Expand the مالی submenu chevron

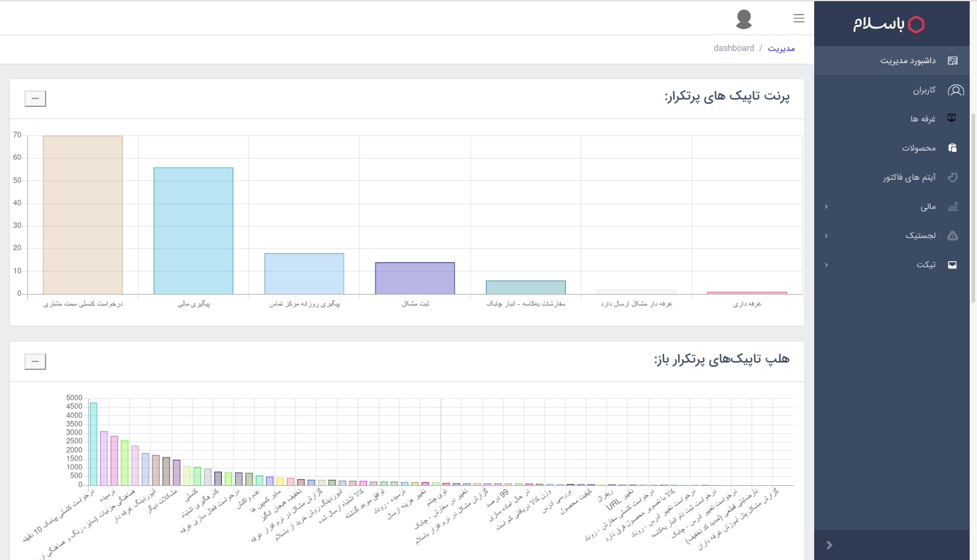tap(826, 207)
